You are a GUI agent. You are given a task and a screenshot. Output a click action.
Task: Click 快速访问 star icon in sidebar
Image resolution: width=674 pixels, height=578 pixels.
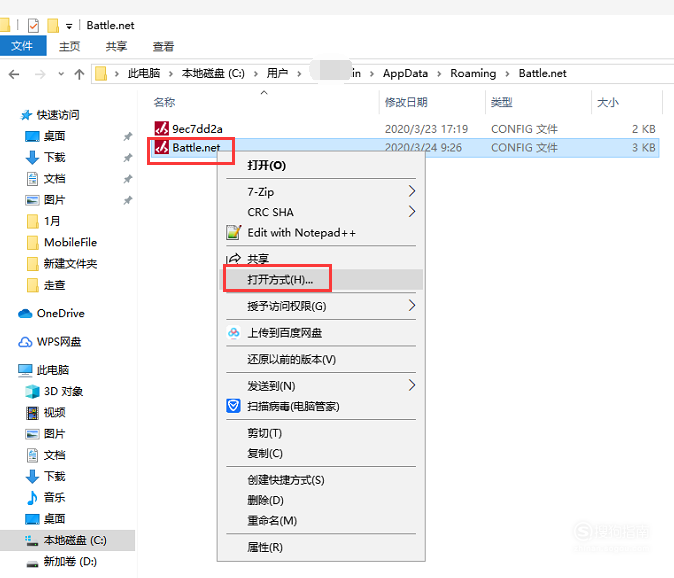pos(26,115)
